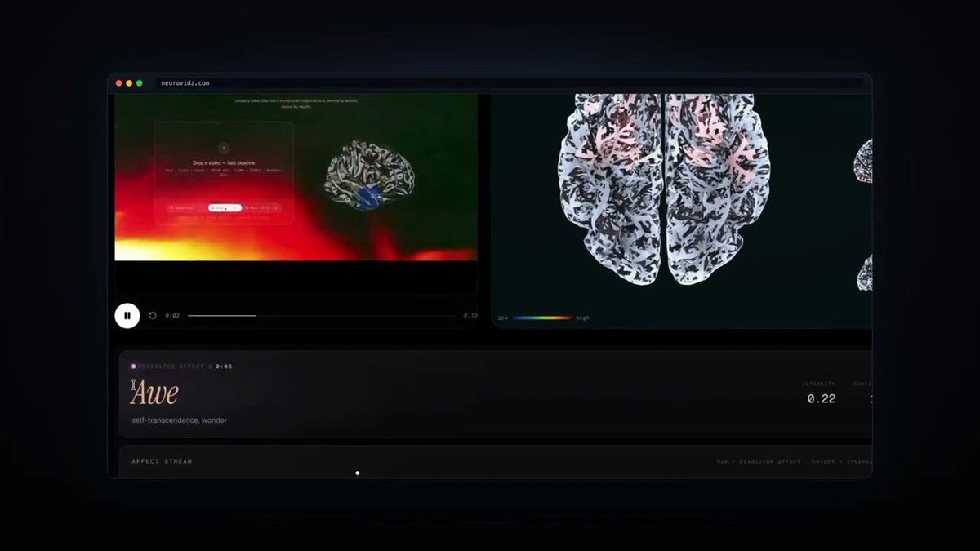Click the video preview frame
The width and height of the screenshot is (980, 551).
296,177
